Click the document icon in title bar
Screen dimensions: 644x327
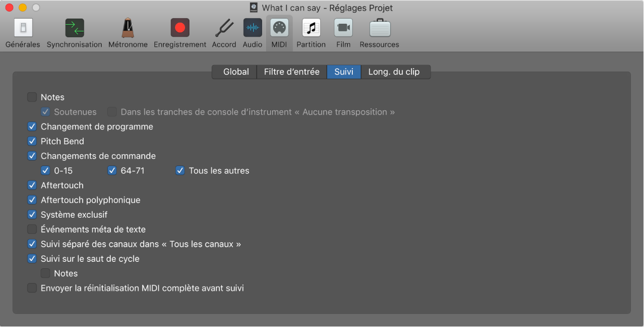tap(254, 8)
